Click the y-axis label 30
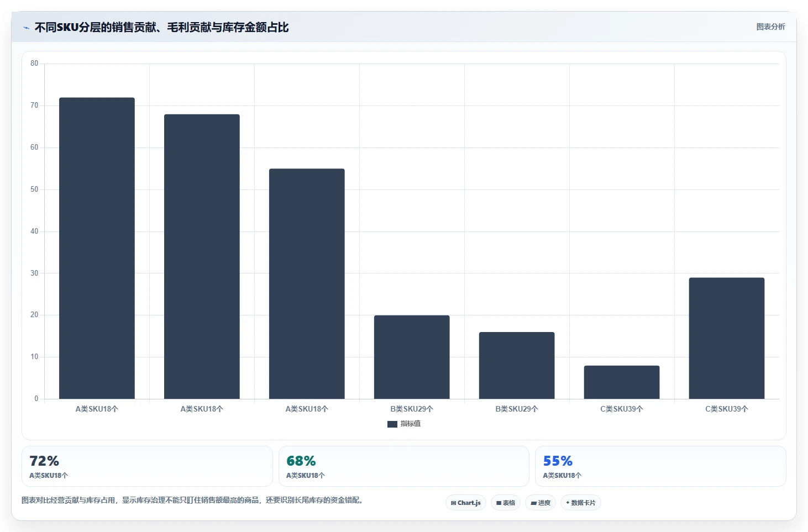This screenshot has height=532, width=808. 34,273
